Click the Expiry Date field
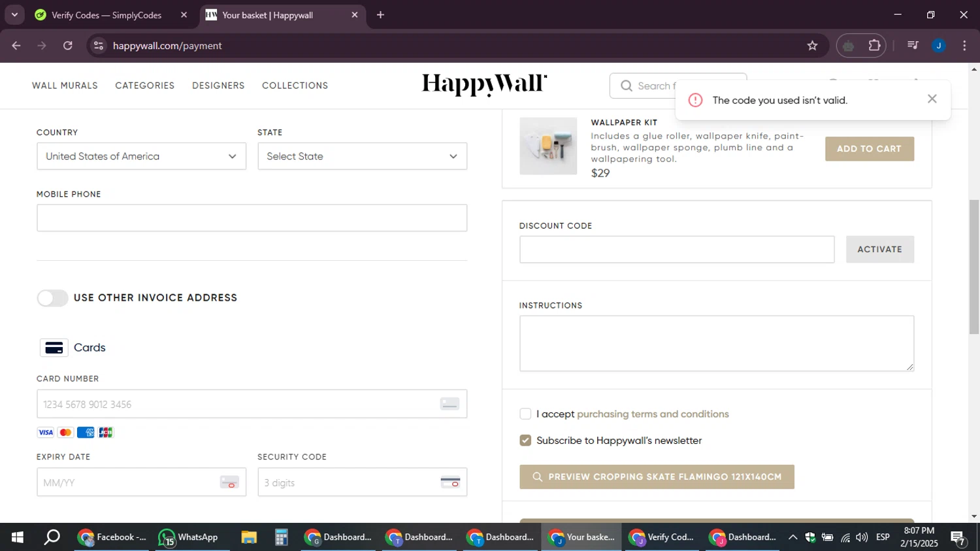The width and height of the screenshot is (980, 551). [x=141, y=482]
